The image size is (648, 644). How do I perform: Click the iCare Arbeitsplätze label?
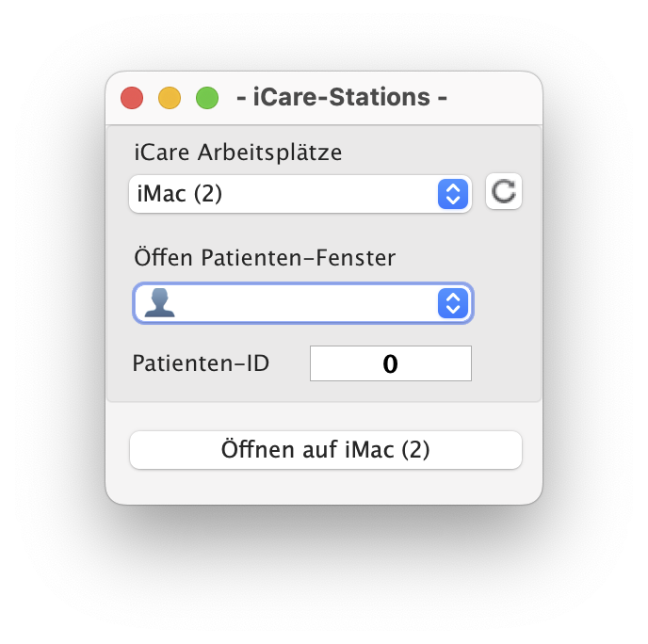click(x=238, y=151)
